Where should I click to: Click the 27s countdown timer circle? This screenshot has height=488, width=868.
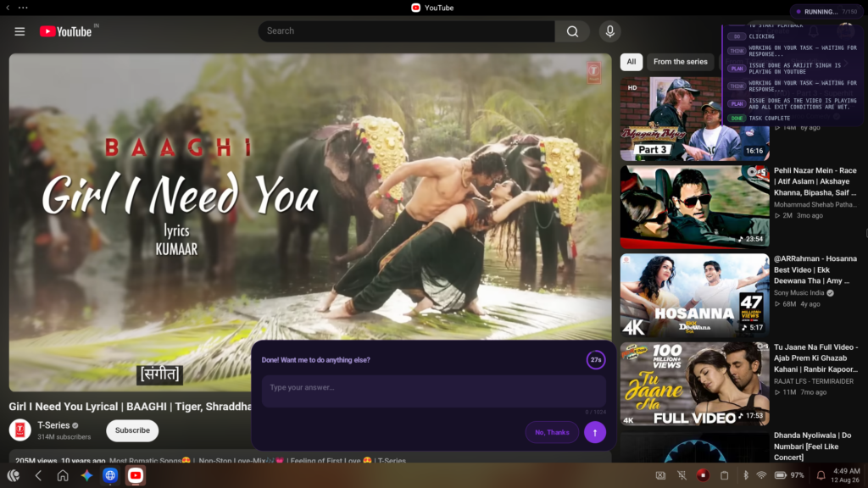pyautogui.click(x=596, y=359)
